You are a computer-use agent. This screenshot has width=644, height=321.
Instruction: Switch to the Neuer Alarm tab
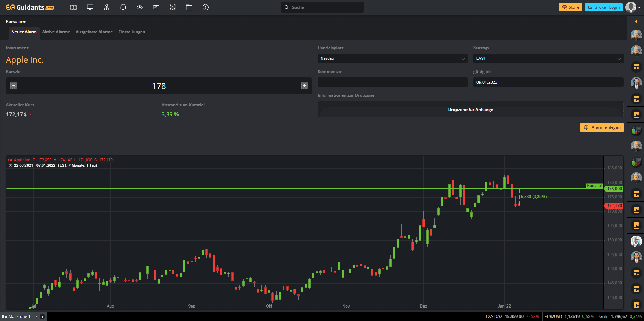pyautogui.click(x=24, y=32)
